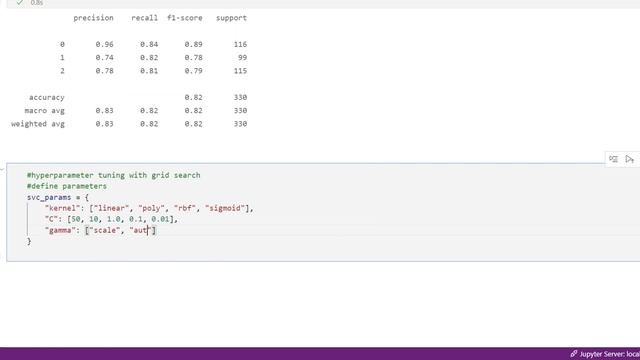Click the Execute Cell and Below icon

point(629,159)
